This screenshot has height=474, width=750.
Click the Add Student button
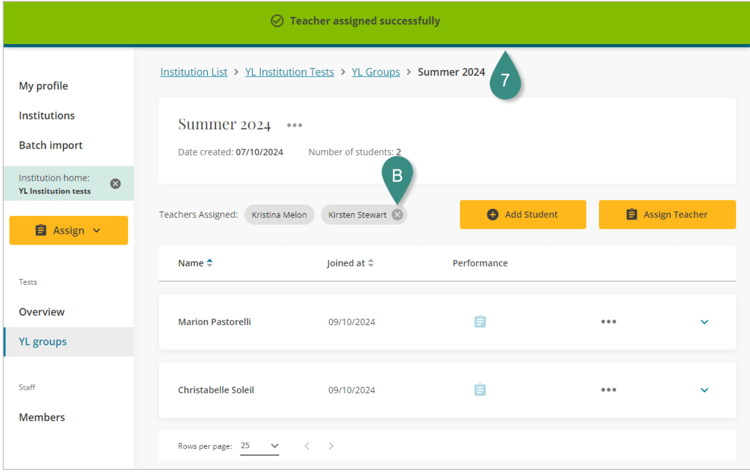(x=522, y=214)
